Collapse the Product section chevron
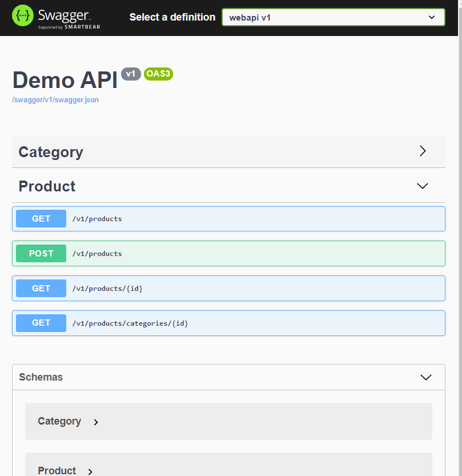Screen dimensions: 462x476 click(422, 186)
